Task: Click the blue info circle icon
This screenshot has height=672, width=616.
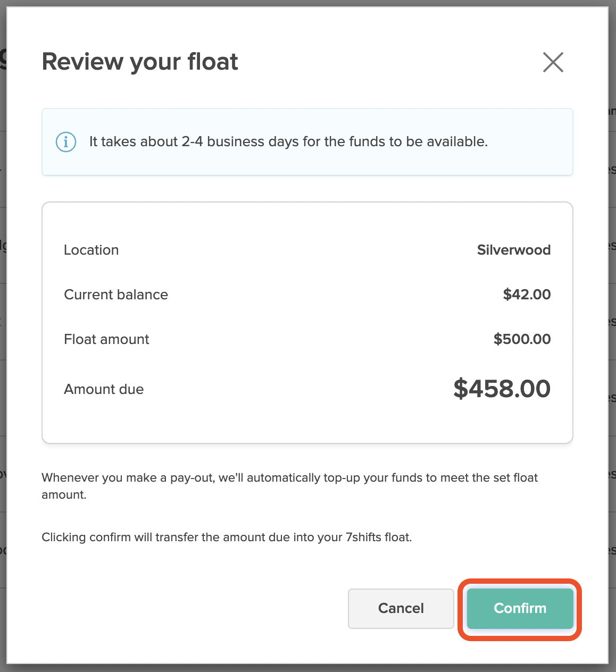Action: pos(66,142)
